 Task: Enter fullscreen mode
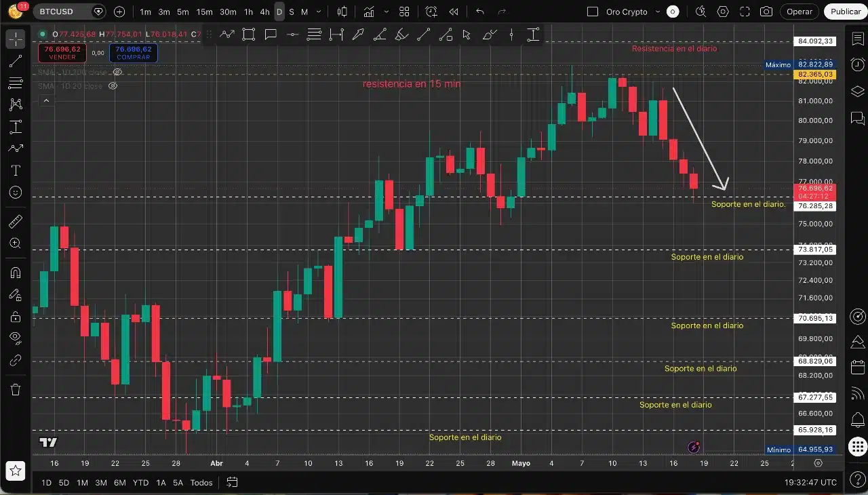coord(745,12)
